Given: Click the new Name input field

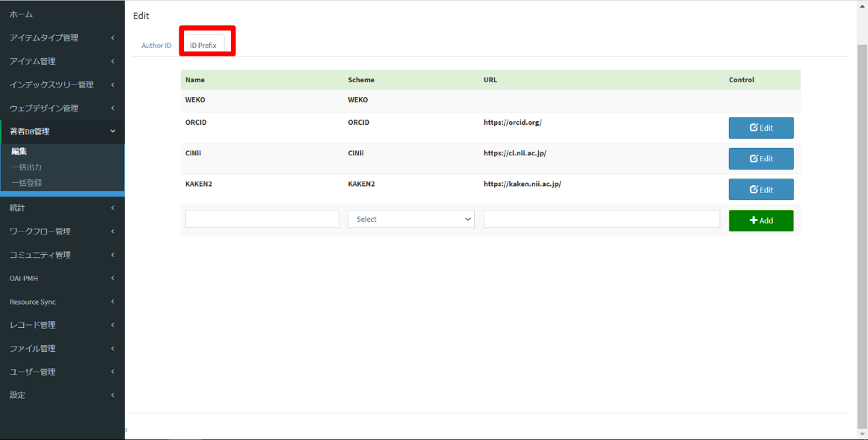Looking at the screenshot, I should pyautogui.click(x=262, y=219).
